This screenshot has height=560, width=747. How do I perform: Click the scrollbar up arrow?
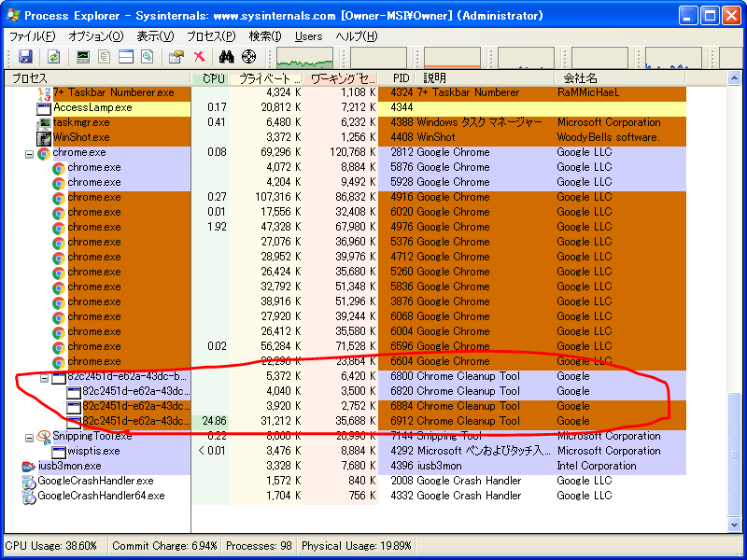[x=734, y=78]
